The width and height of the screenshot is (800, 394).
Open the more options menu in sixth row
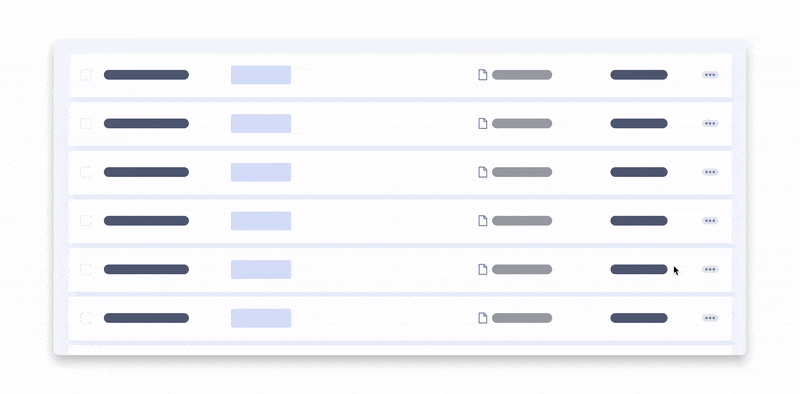(710, 318)
